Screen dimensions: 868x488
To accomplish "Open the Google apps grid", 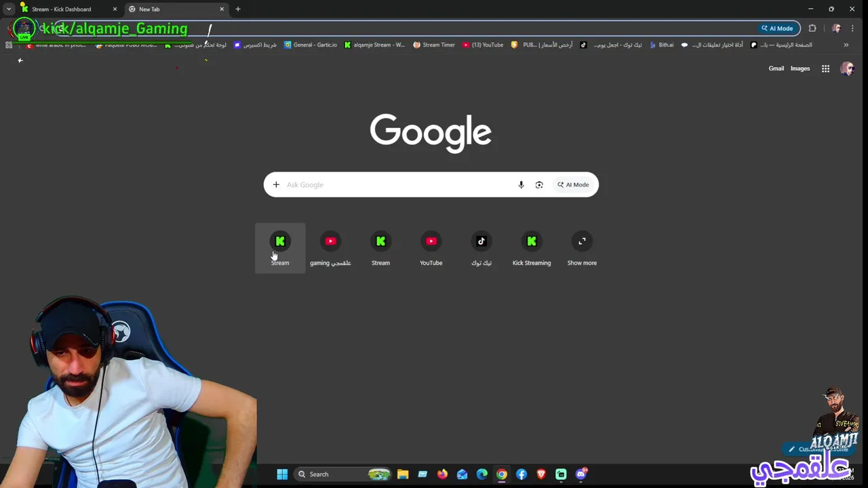I will click(825, 68).
